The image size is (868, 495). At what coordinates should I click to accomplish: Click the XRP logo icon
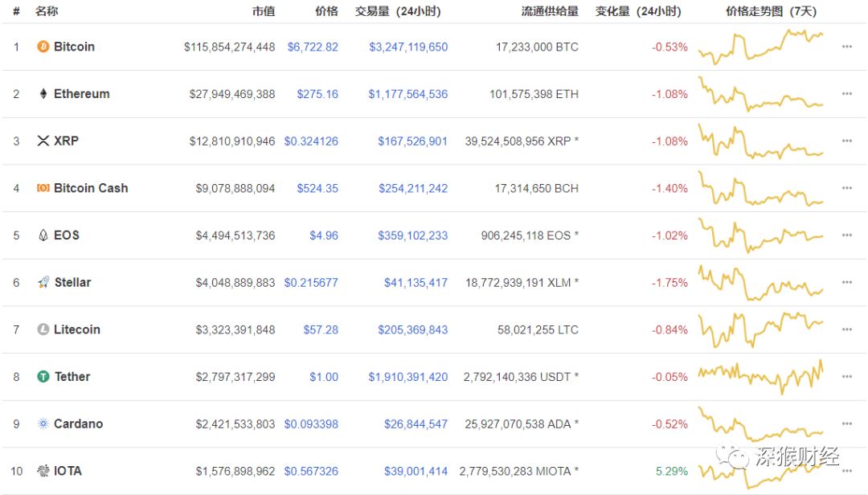point(43,141)
